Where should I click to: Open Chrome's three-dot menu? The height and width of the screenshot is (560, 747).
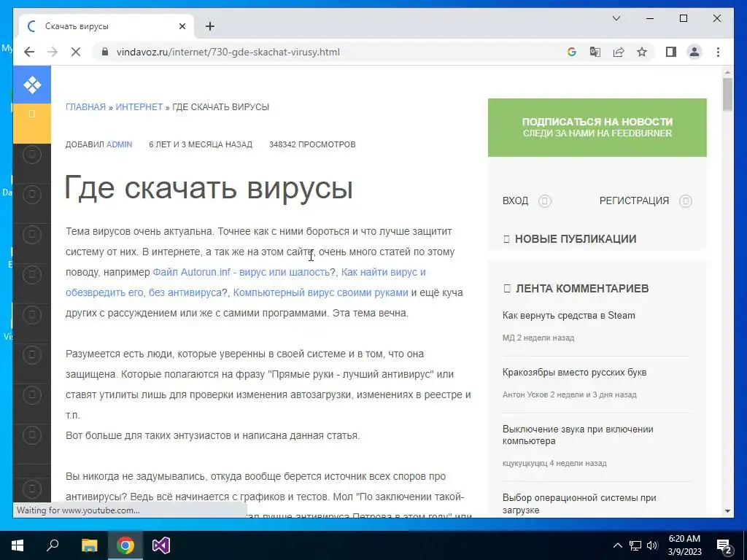tap(718, 52)
